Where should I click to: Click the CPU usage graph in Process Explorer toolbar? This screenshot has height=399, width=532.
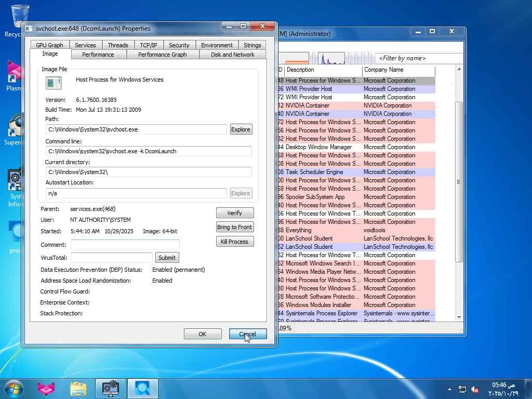(x=331, y=58)
